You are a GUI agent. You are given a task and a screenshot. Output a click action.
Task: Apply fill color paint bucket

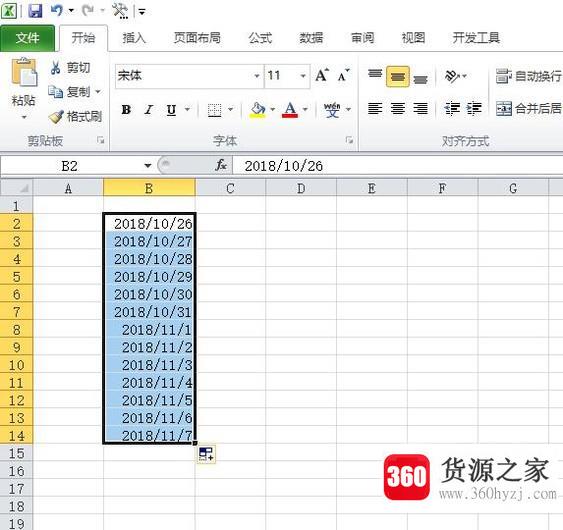[258, 110]
